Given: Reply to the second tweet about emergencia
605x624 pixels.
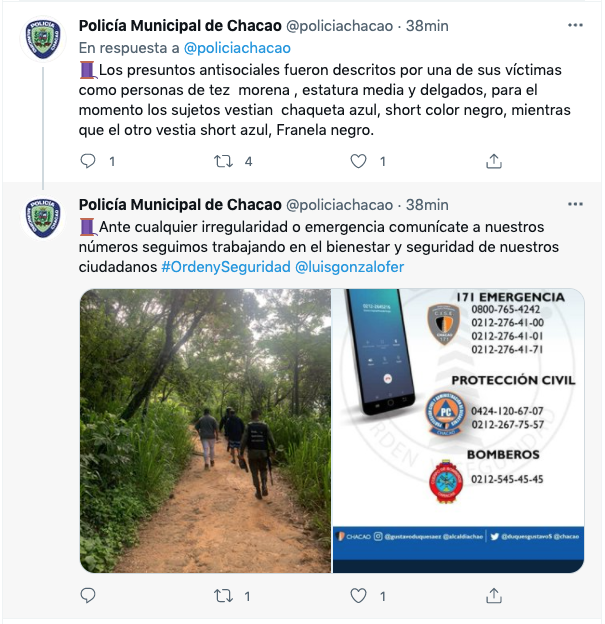Looking at the screenshot, I should click(88, 596).
